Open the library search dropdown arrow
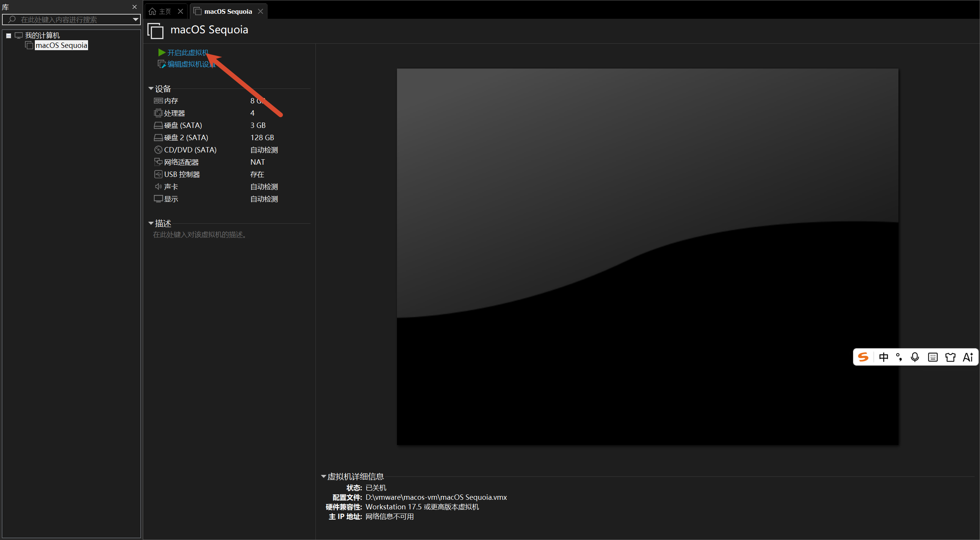 click(x=136, y=20)
